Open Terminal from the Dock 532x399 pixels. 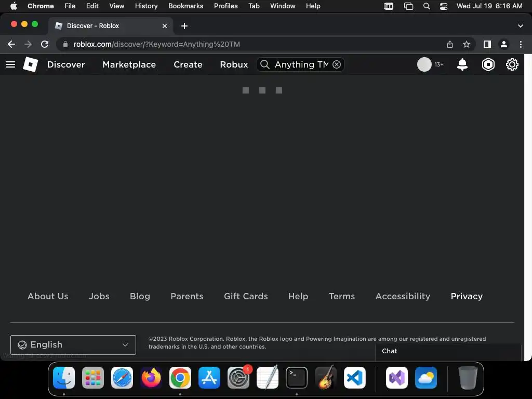tap(297, 378)
